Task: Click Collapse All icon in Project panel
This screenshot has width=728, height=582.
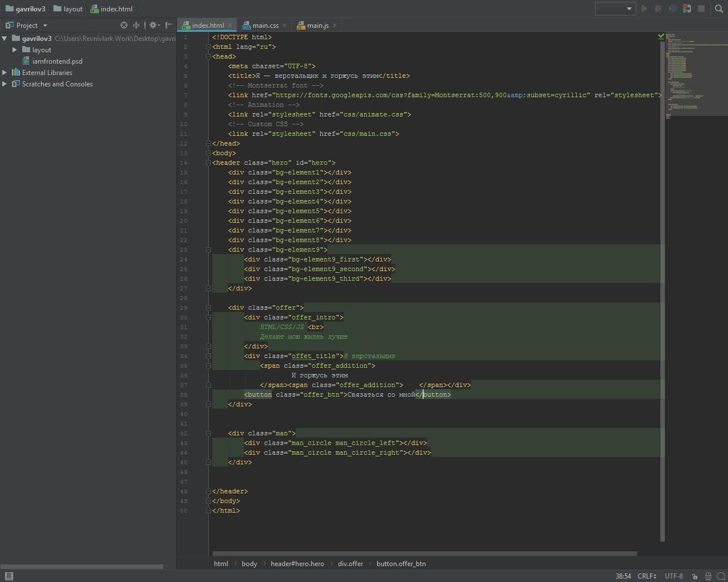Action: tap(136, 25)
